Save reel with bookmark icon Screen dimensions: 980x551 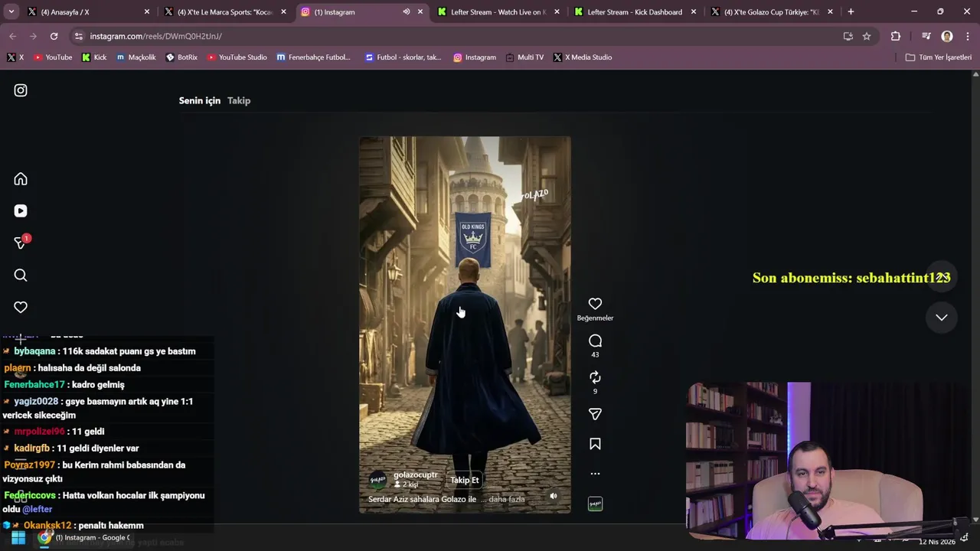(595, 444)
